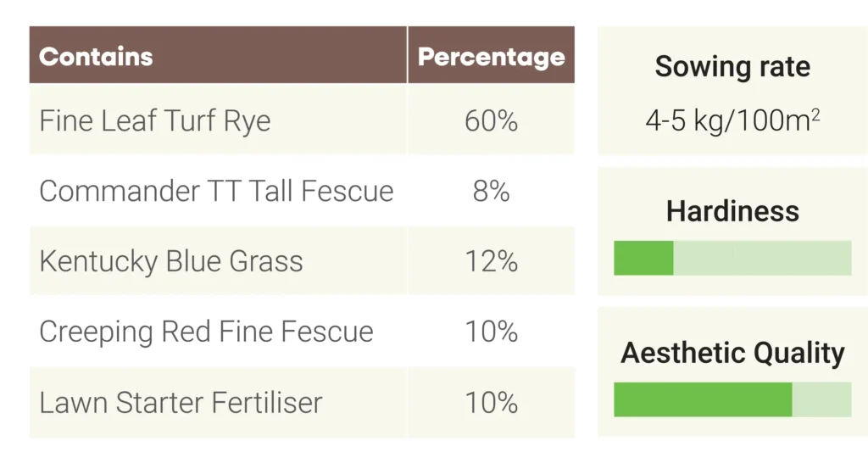Click the 8% percentage value

[491, 191]
